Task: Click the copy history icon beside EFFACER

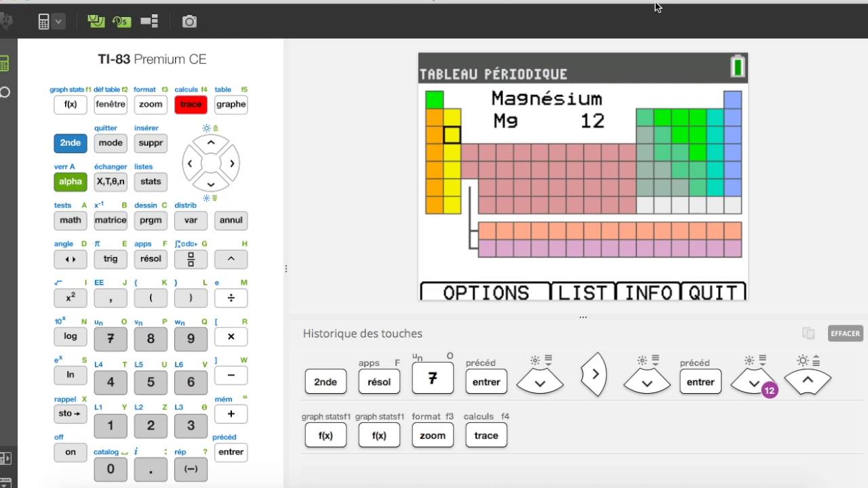Action: (x=808, y=333)
